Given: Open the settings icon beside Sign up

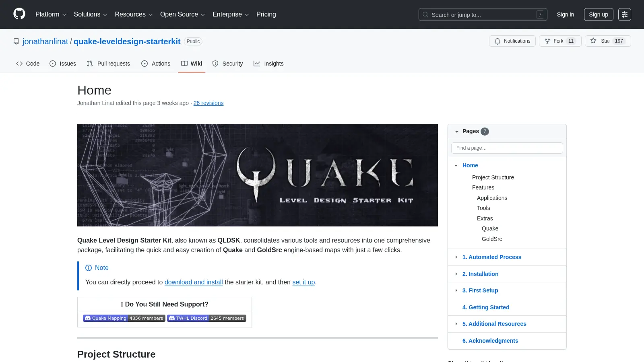Looking at the screenshot, I should tap(625, 14).
